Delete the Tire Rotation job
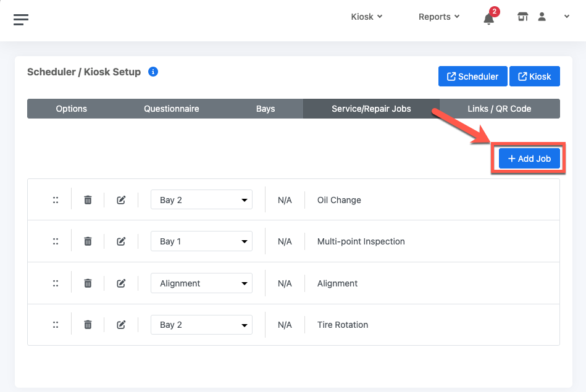The width and height of the screenshot is (586, 392). pyautogui.click(x=88, y=325)
